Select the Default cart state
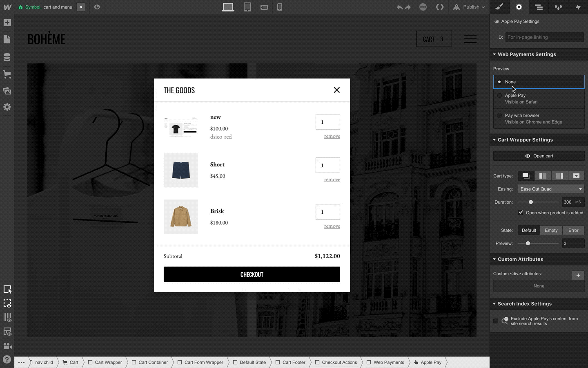This screenshot has width=588, height=368. 529,230
